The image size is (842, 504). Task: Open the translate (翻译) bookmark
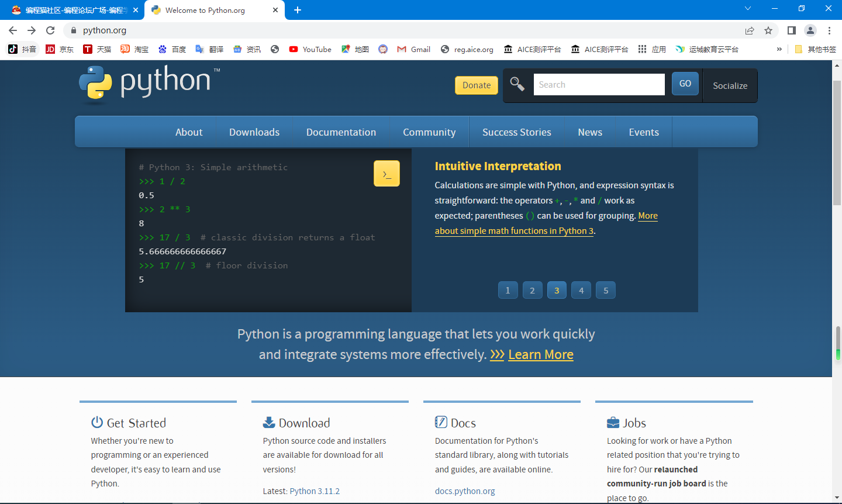tap(209, 49)
